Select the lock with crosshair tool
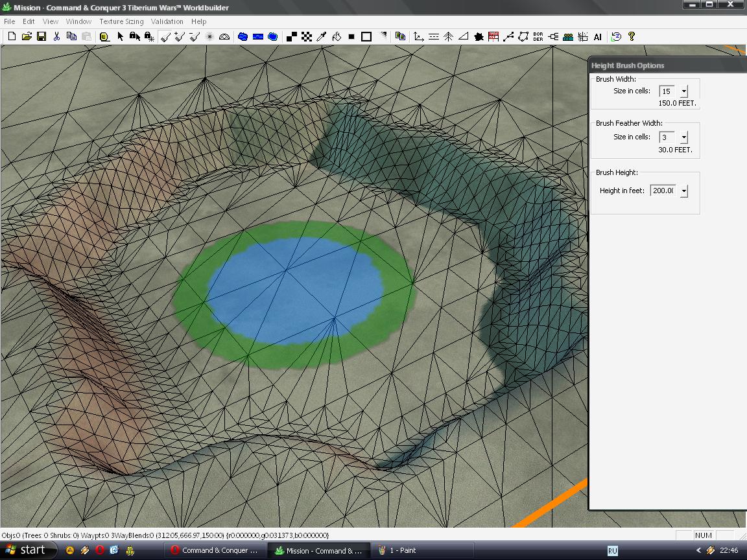This screenshot has height=560, width=747. 149,37
